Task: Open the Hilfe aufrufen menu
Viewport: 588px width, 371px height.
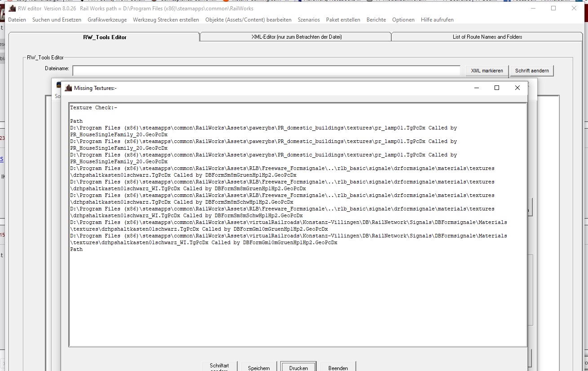Action: (x=437, y=20)
